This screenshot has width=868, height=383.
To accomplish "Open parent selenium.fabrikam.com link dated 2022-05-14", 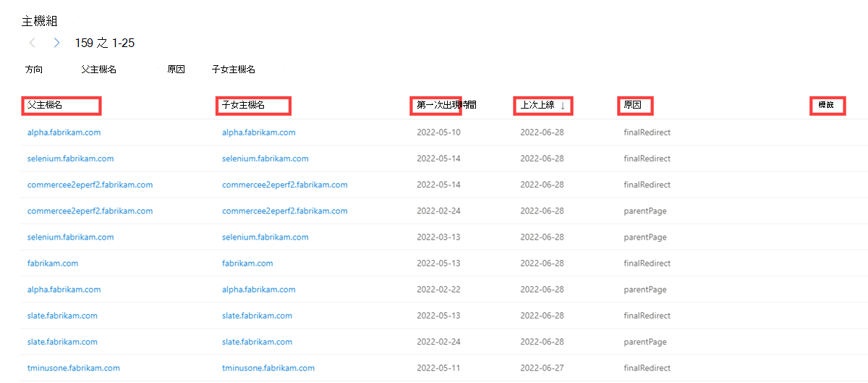I will 70,159.
